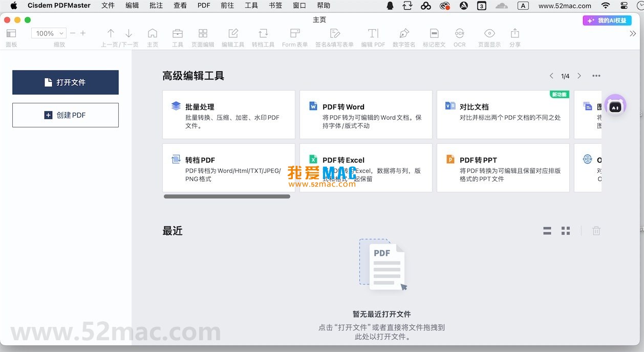Open the 文件 menu
This screenshot has height=352, width=644.
108,6
